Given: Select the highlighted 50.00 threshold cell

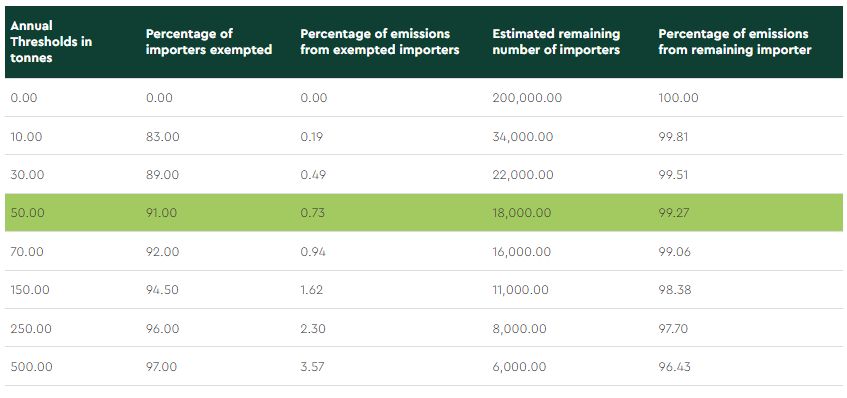Looking at the screenshot, I should [x=28, y=213].
